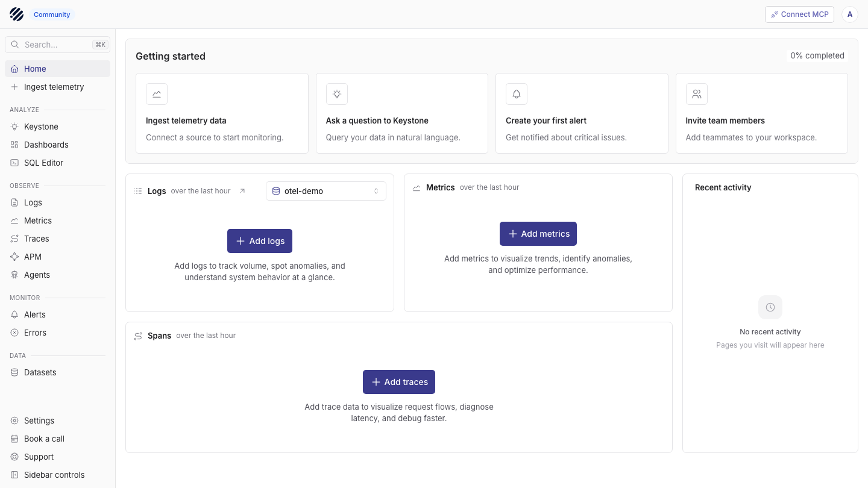Click the Spans route icon in panel header
Screen dimensions: 868x488
(138, 336)
